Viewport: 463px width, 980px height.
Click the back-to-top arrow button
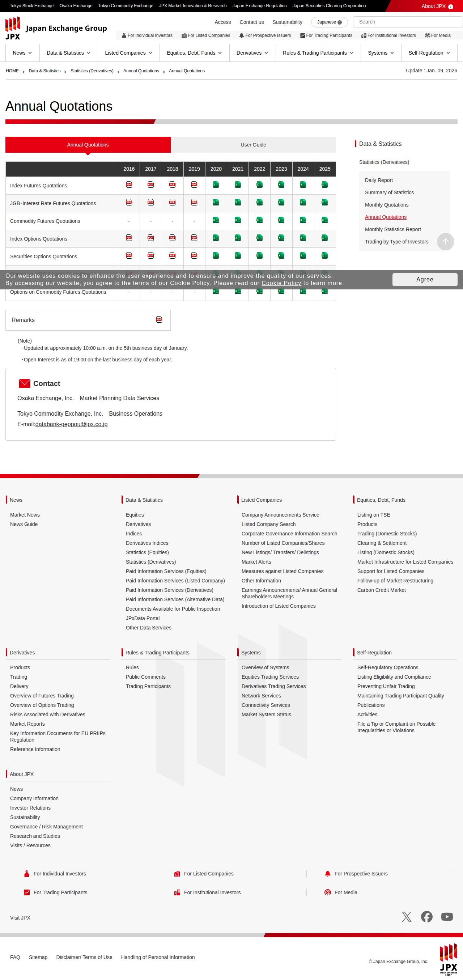tap(445, 242)
